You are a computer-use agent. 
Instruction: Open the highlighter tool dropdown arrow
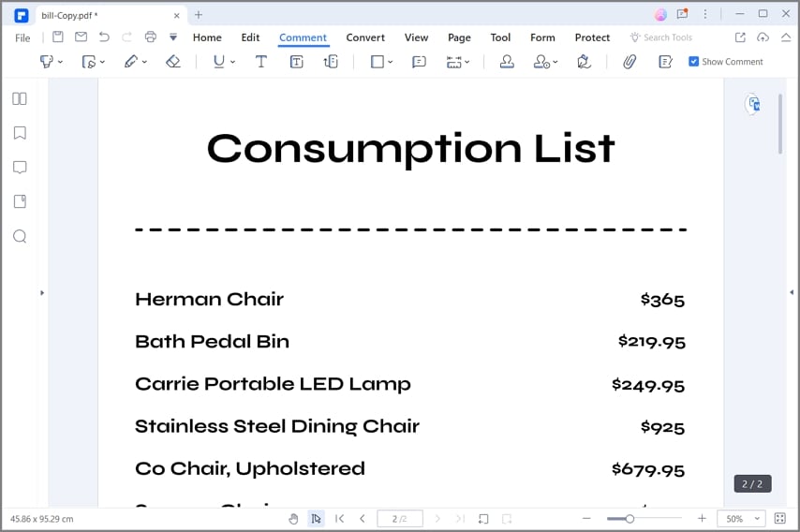tap(60, 62)
